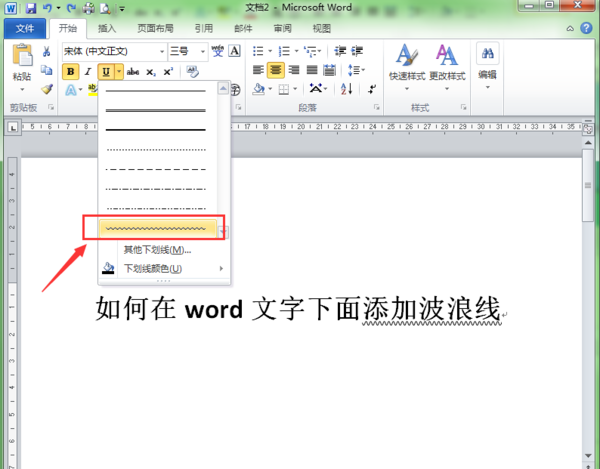Switch to the Mailings tab

click(x=243, y=28)
